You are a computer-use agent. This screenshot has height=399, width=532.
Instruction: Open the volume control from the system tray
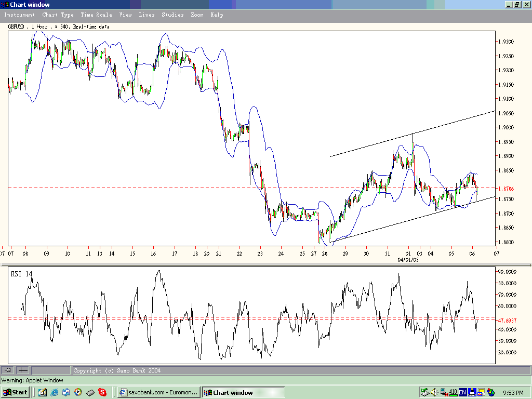(x=433, y=393)
